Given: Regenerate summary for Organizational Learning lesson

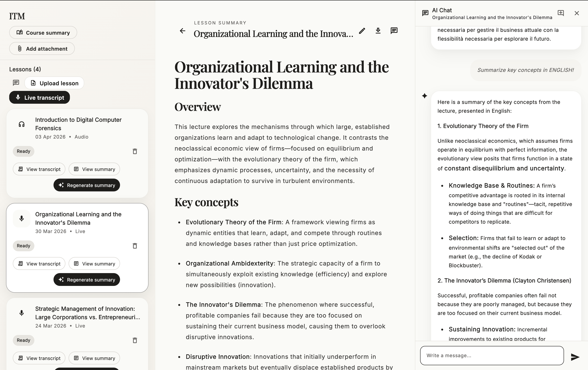Looking at the screenshot, I should [87, 280].
